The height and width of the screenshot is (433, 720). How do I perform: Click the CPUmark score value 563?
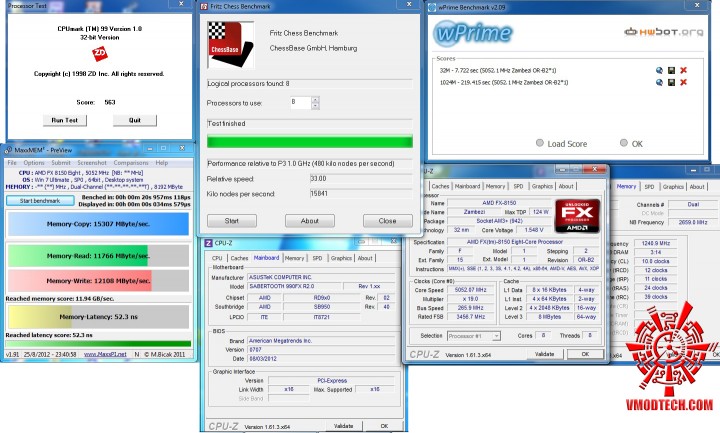tap(110, 102)
